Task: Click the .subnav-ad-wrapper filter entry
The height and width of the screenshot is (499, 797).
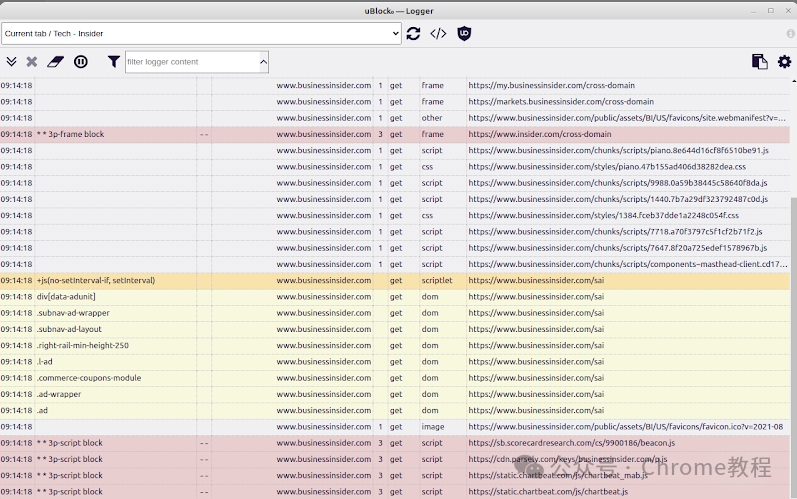Action: pyautogui.click(x=73, y=313)
